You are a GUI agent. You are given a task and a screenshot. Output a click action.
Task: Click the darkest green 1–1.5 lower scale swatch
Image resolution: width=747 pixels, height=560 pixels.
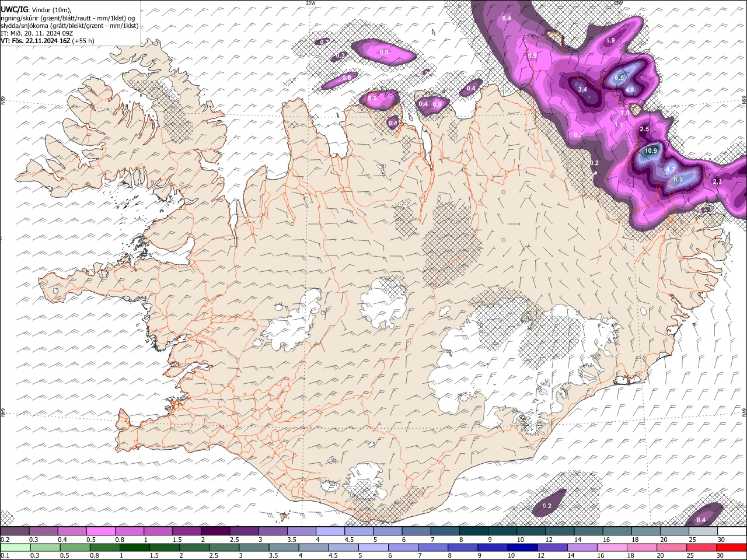pos(134,548)
